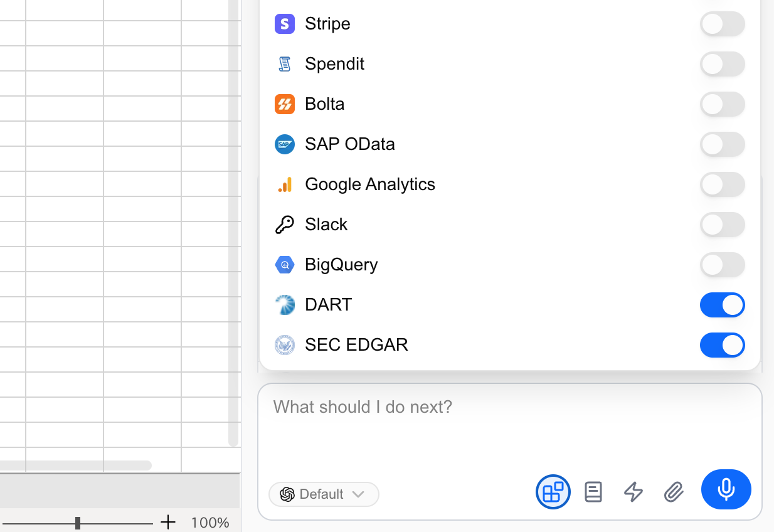Click the zoom slider handle
This screenshot has width=774, height=532.
[x=78, y=523]
